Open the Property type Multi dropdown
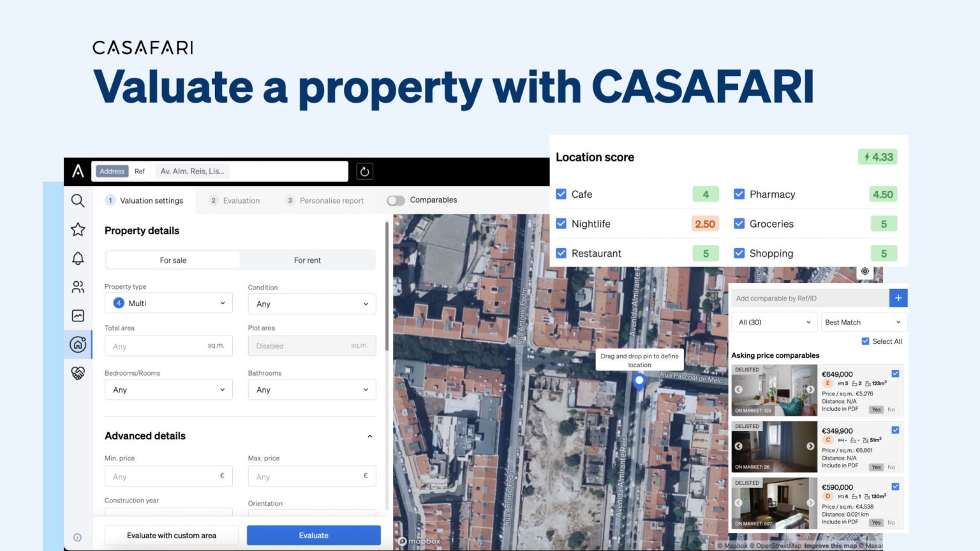Screen dimensions: 980x551 168,303
